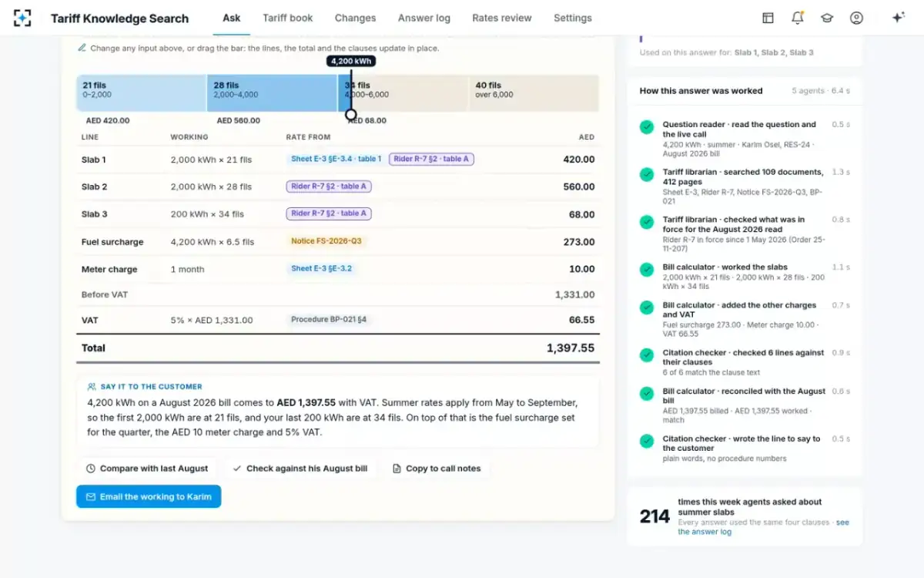The height and width of the screenshot is (578, 924).
Task: Click the green check beside 'reconciled with the August bill'
Action: (647, 393)
